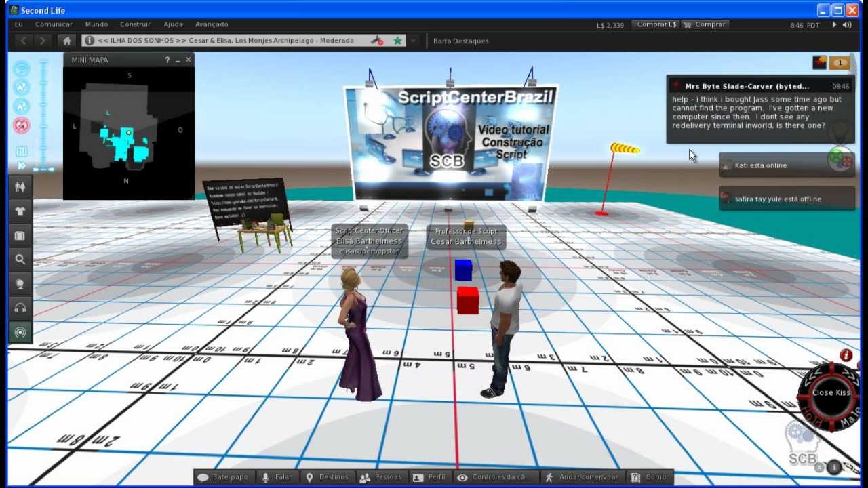
Task: Open the search magnifier sidebar button
Action: [20, 259]
